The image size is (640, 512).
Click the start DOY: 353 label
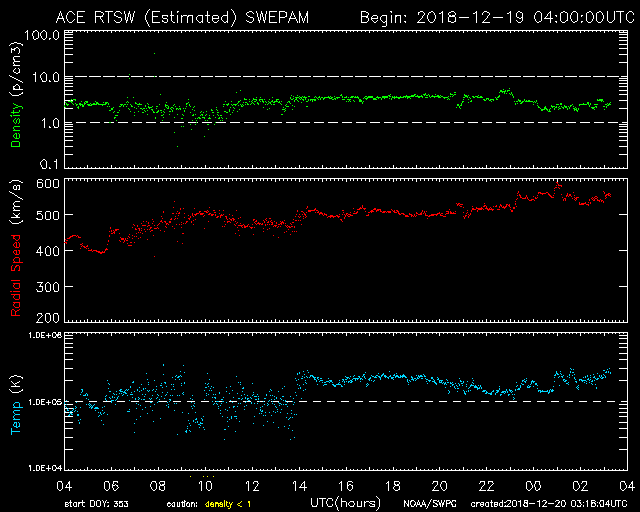point(95,504)
